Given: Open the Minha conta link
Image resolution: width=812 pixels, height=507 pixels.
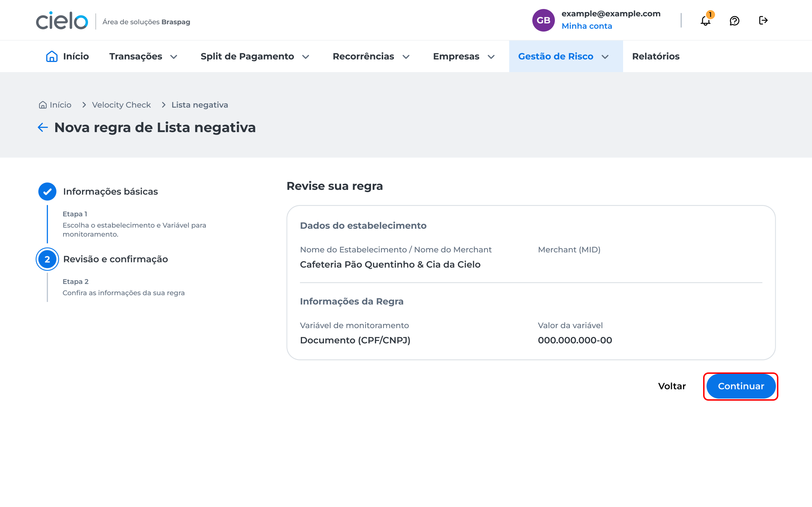Looking at the screenshot, I should click(586, 26).
